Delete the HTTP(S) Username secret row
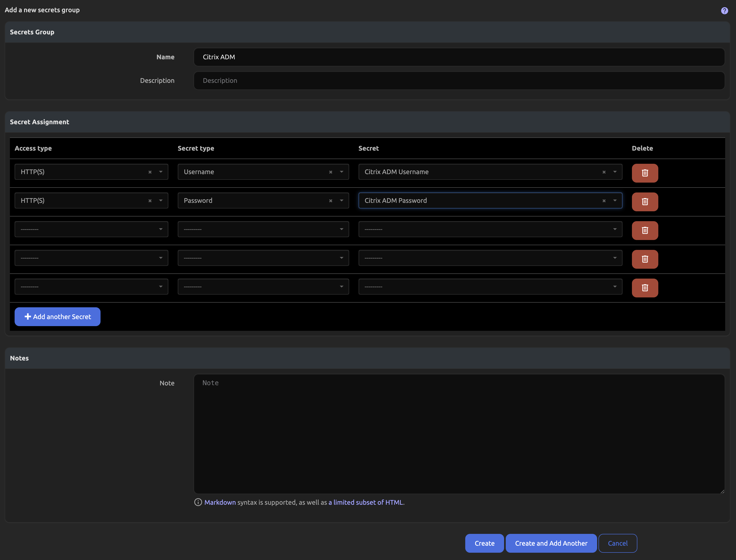 coord(645,173)
